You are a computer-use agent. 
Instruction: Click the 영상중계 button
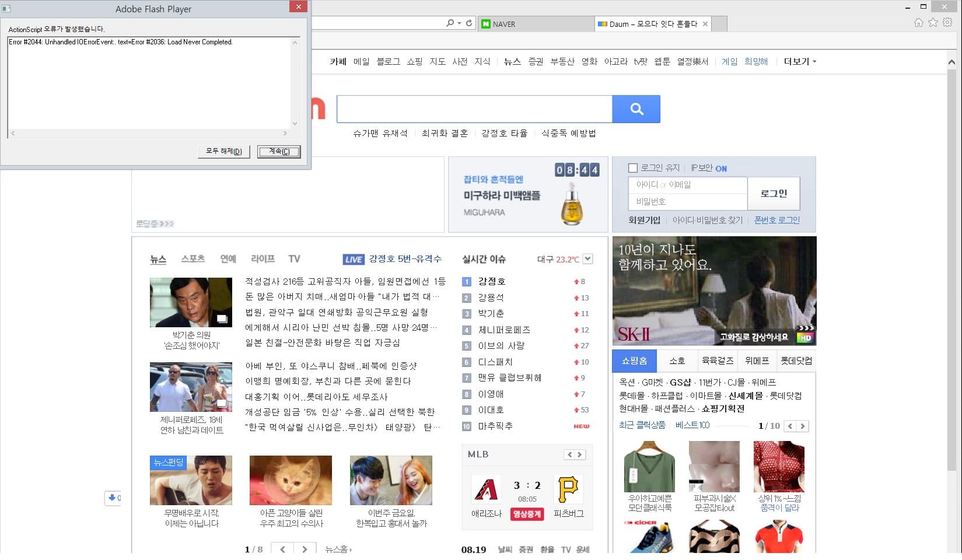pyautogui.click(x=527, y=514)
